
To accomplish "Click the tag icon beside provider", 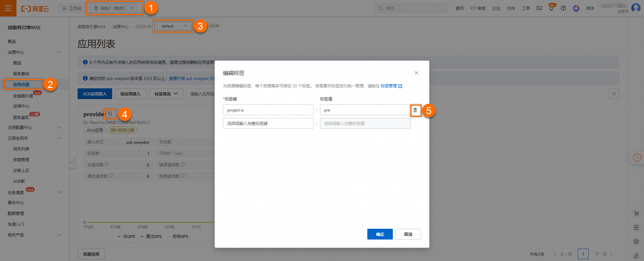I will (x=110, y=114).
